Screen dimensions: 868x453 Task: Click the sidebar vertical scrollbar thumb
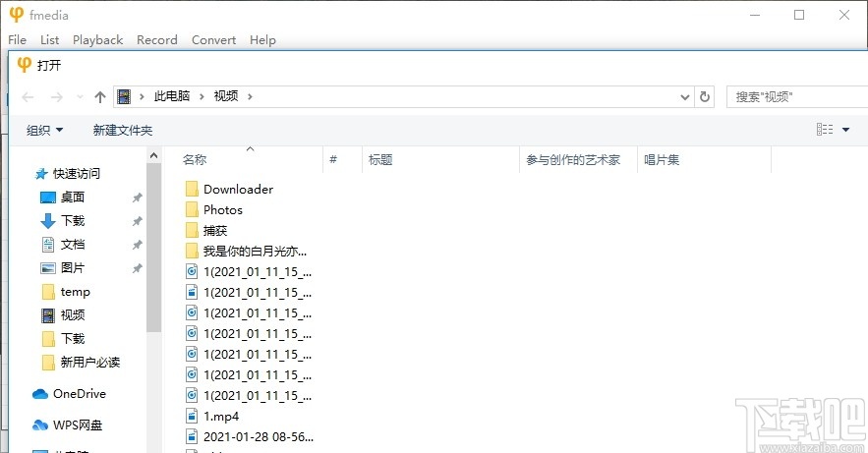tap(154, 248)
